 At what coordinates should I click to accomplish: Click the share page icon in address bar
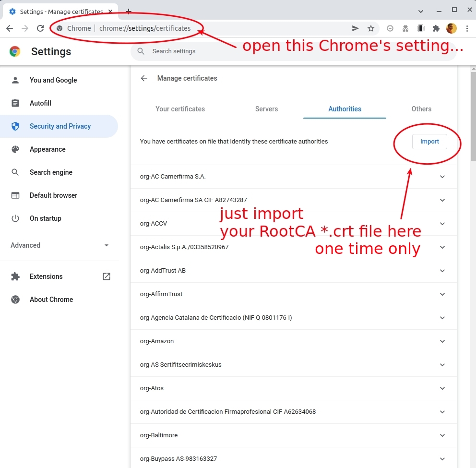[x=355, y=28]
